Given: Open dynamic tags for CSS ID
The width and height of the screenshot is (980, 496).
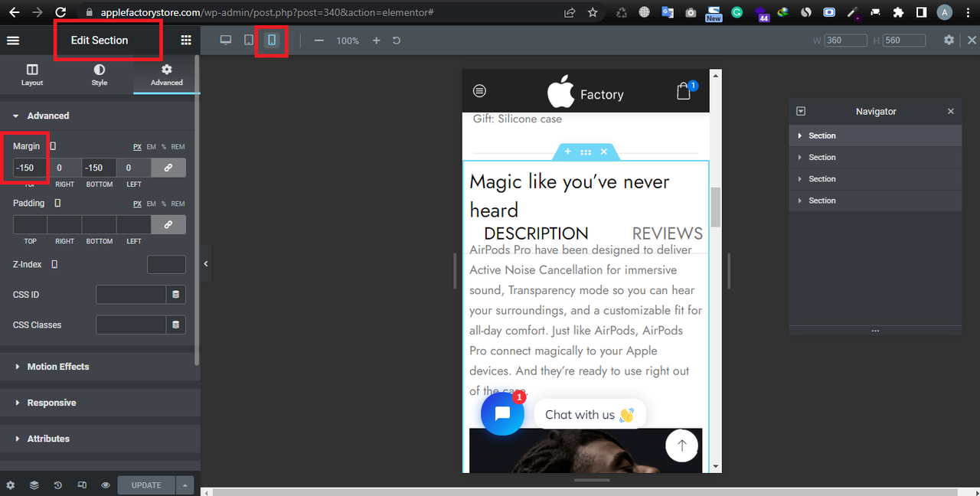Looking at the screenshot, I should 176,295.
